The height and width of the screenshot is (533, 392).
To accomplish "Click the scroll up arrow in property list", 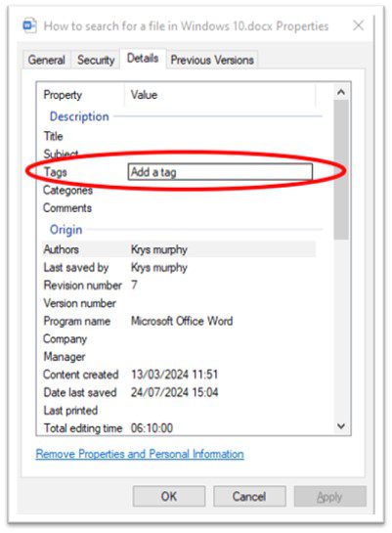I will (x=341, y=92).
